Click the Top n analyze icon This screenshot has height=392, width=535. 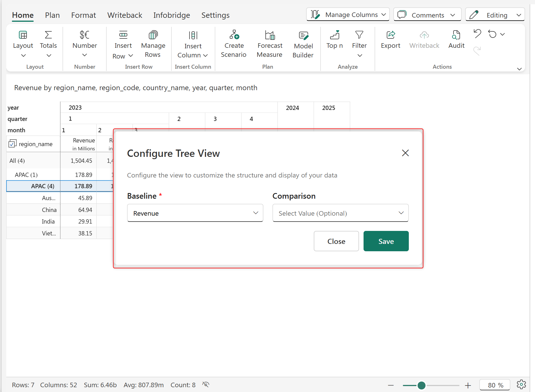coord(334,35)
